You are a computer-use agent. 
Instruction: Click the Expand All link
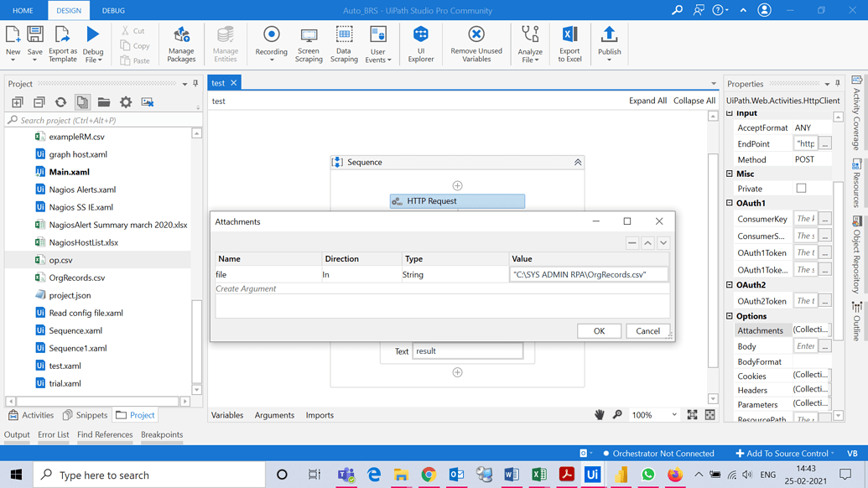[647, 100]
